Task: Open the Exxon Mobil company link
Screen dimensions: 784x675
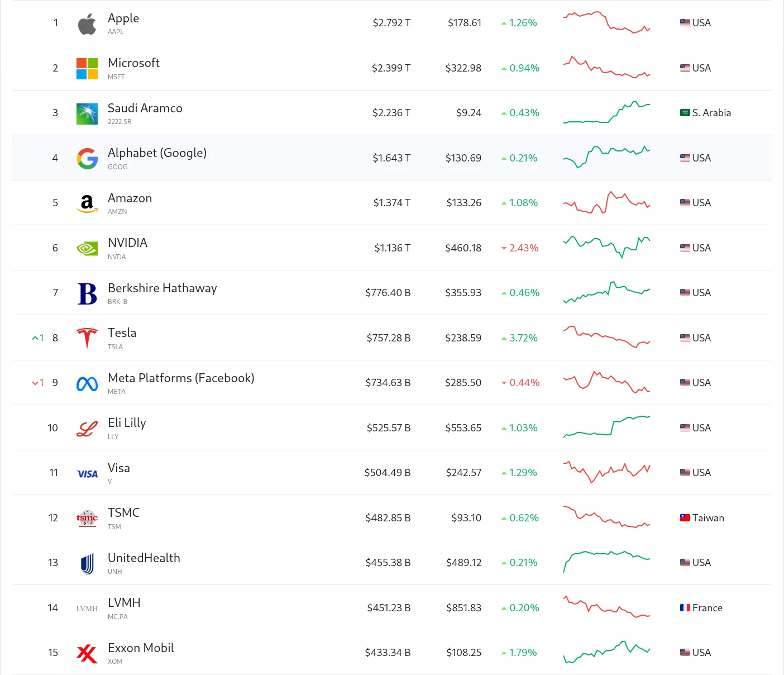Action: tap(141, 648)
